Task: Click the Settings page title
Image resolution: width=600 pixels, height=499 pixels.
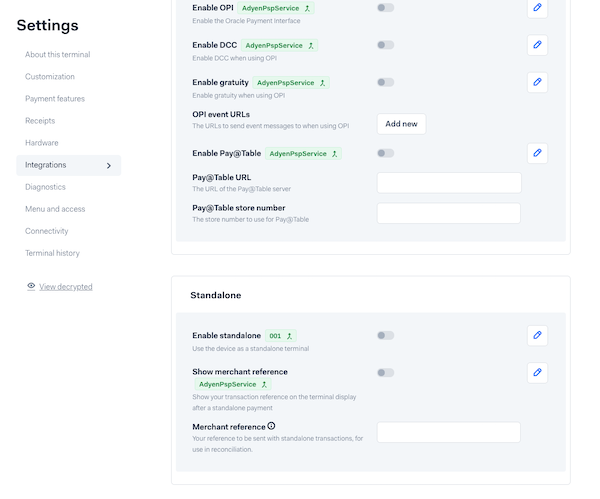Action: point(47,25)
